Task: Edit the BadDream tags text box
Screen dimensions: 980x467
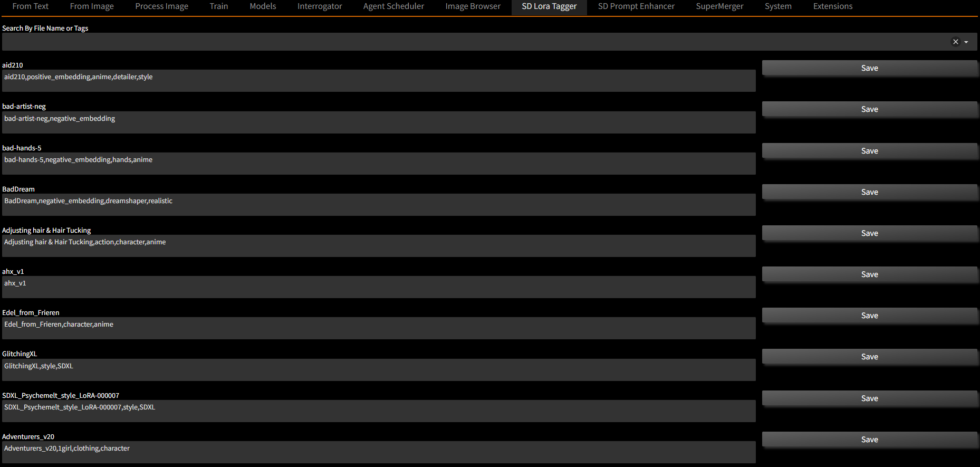Action: (379, 205)
